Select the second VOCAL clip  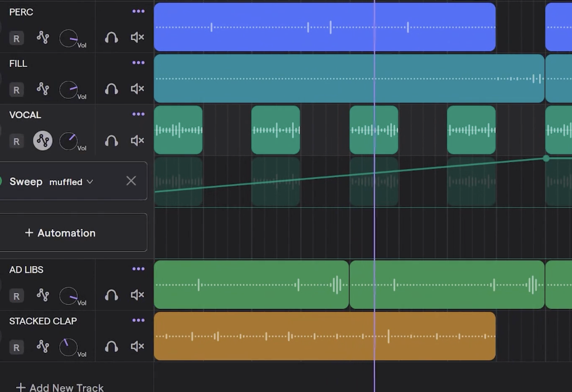pyautogui.click(x=275, y=130)
